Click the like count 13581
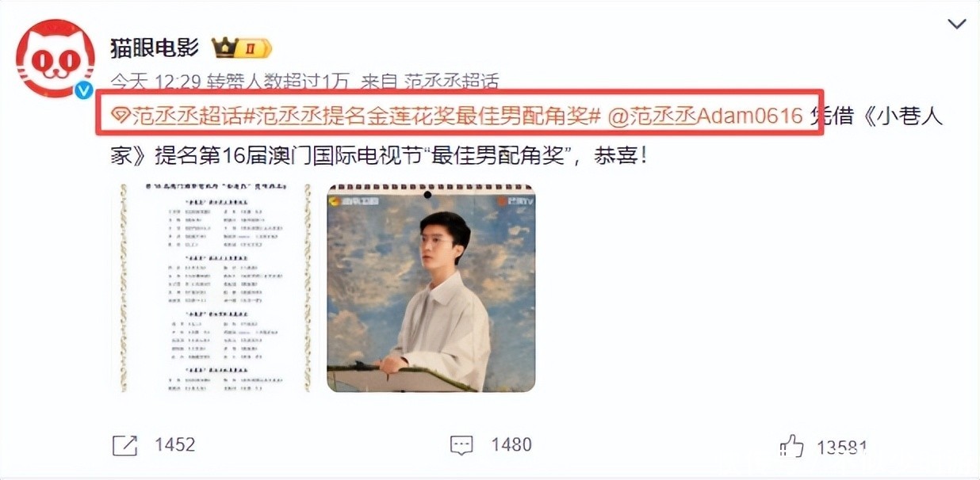The height and width of the screenshot is (480, 980). coord(841,446)
